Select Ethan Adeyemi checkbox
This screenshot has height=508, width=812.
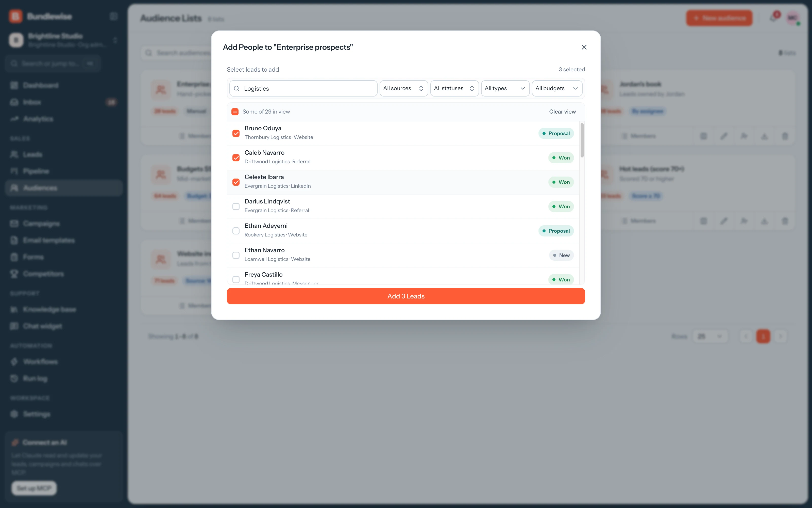(236, 231)
